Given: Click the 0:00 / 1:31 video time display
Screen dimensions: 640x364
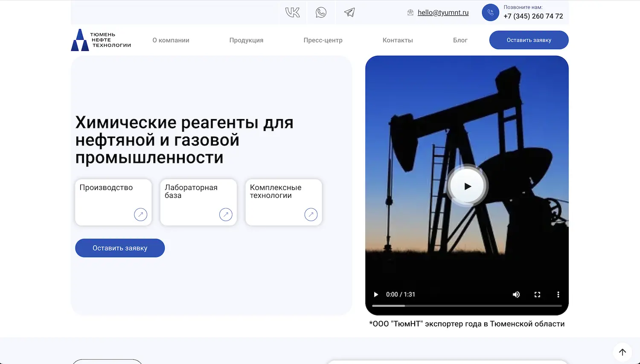Looking at the screenshot, I should tap(401, 294).
